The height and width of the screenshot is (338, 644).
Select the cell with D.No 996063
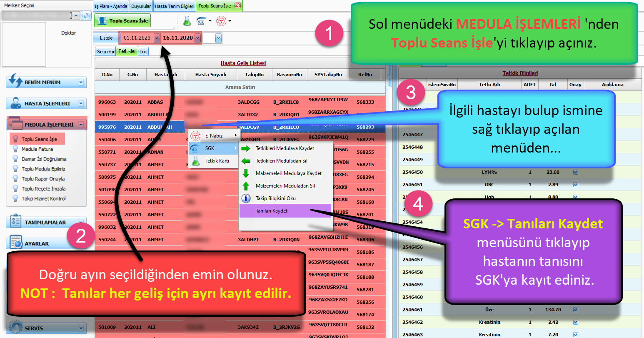107,102
